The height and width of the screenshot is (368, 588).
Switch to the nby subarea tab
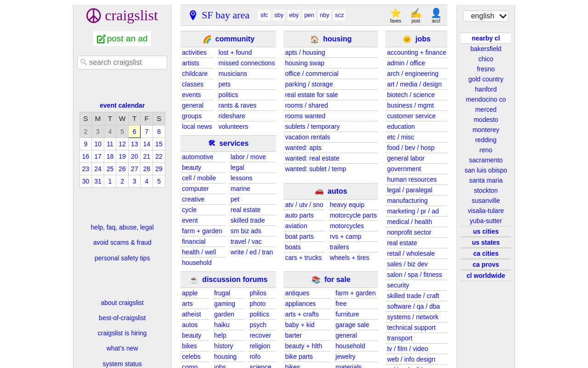pos(324,15)
